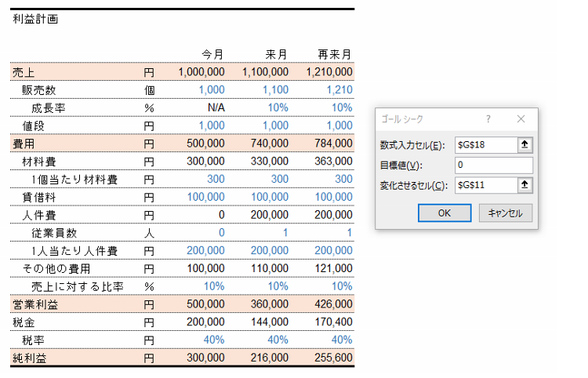Click the 変化させるセル range selector icon
This screenshot has height=378, width=588.
(524, 184)
